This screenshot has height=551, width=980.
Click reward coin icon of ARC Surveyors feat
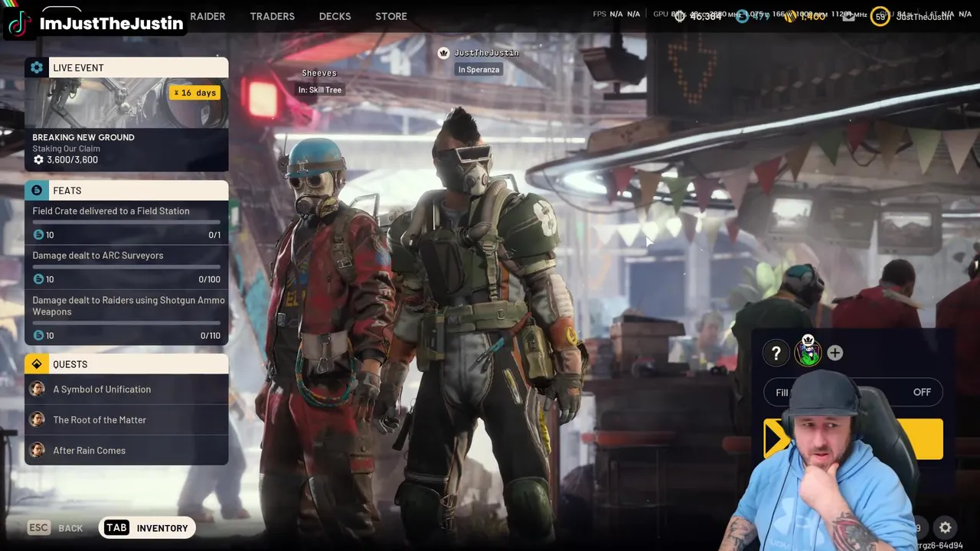38,279
